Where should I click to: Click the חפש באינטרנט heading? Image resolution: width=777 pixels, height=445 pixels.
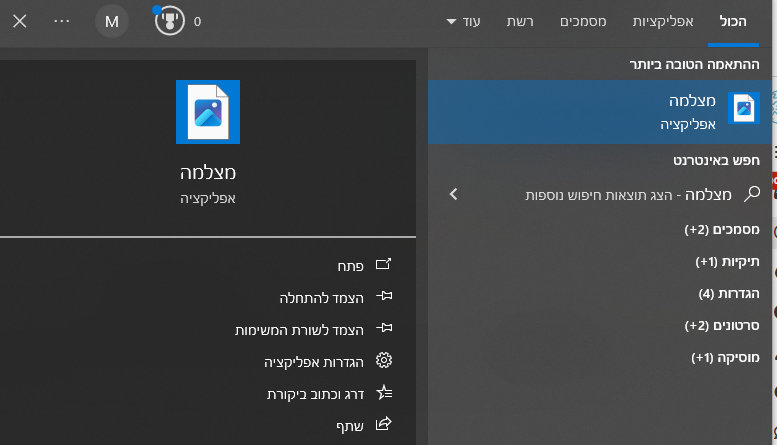click(x=716, y=160)
